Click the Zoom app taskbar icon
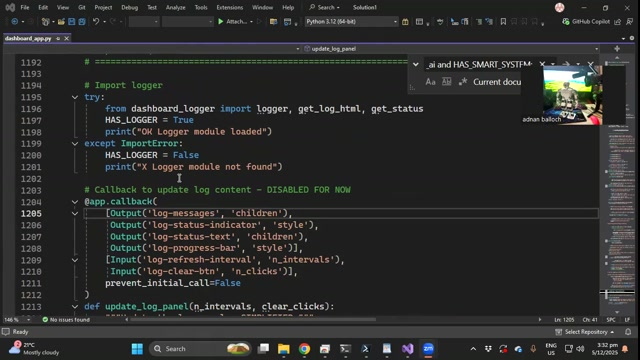This screenshot has height=360, width=640. (428, 349)
